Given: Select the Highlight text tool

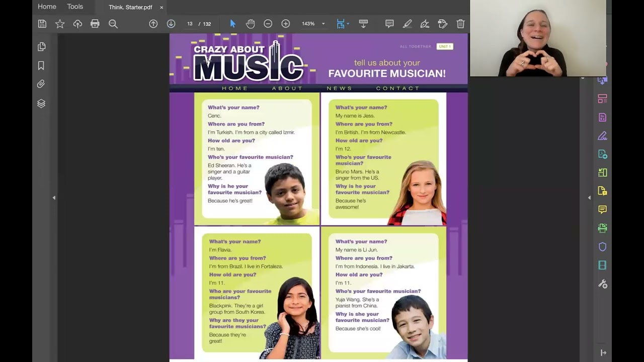Looking at the screenshot, I should [407, 24].
